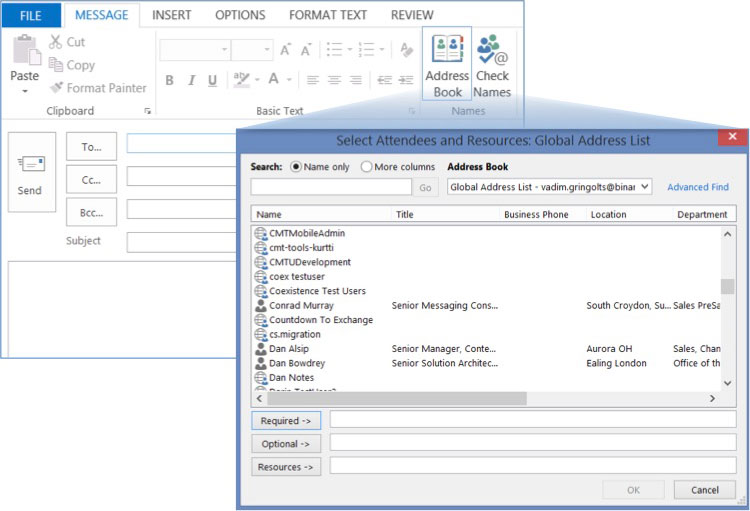This screenshot has width=750, height=511.
Task: Select Conrad Murray in the list
Action: 301,305
